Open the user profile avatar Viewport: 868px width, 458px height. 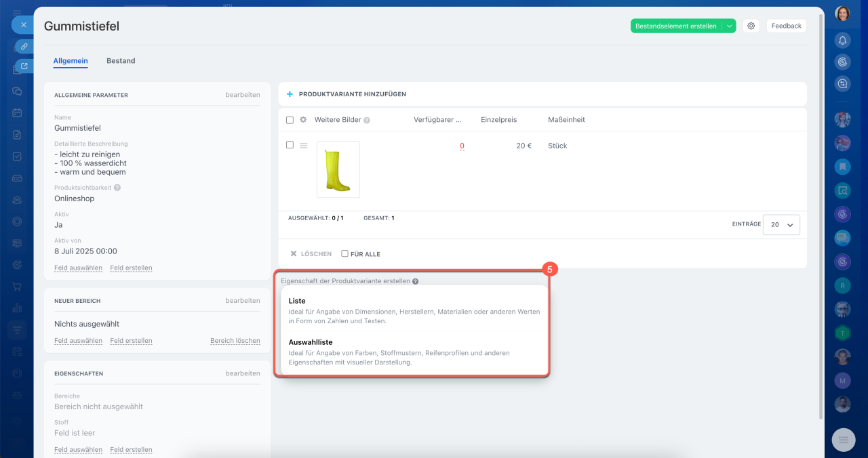(842, 14)
